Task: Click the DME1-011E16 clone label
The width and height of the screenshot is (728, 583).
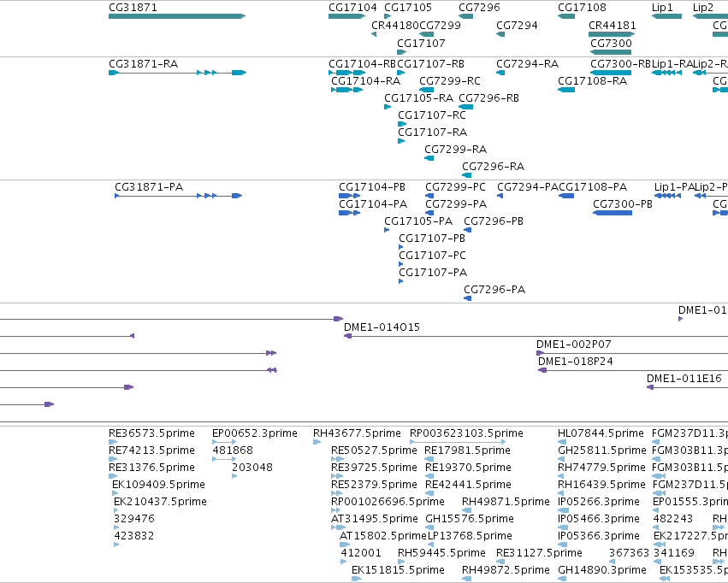Action: pyautogui.click(x=684, y=379)
